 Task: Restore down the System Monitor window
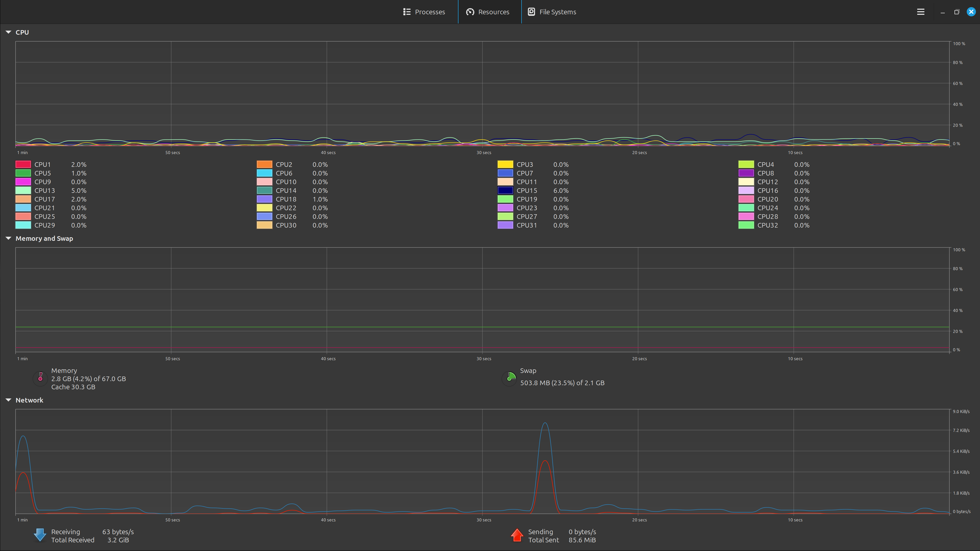pyautogui.click(x=957, y=12)
